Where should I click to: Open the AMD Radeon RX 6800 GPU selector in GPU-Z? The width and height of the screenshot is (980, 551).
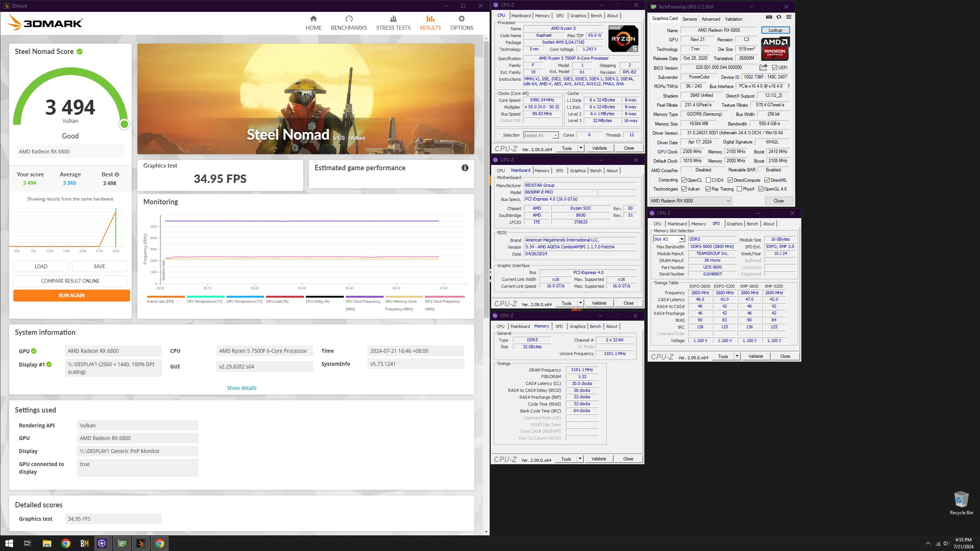click(x=690, y=201)
